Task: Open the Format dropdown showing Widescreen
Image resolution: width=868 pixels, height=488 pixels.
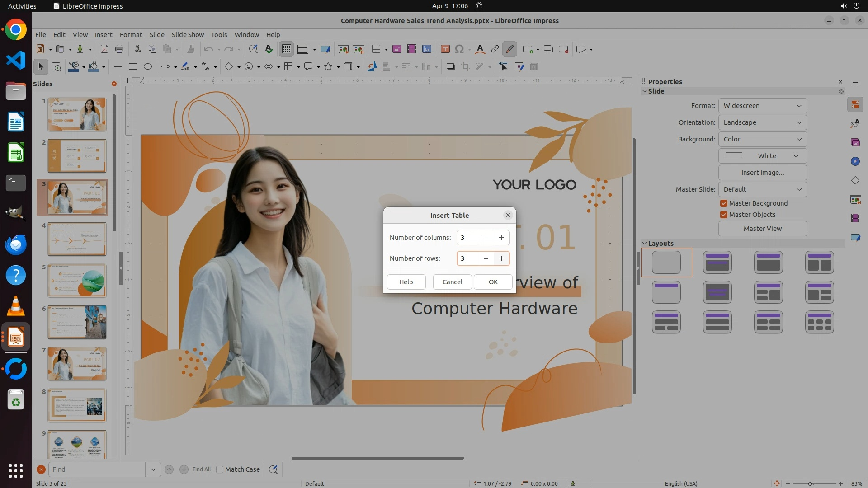Action: point(762,106)
